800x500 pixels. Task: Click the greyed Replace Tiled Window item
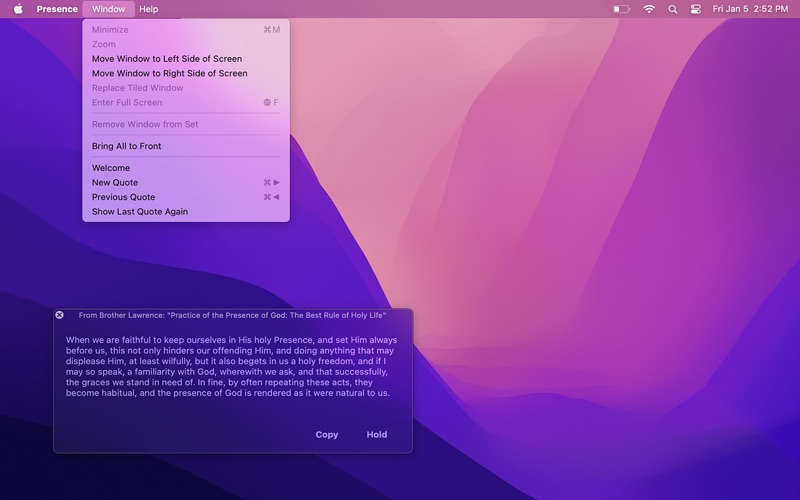pos(186,88)
